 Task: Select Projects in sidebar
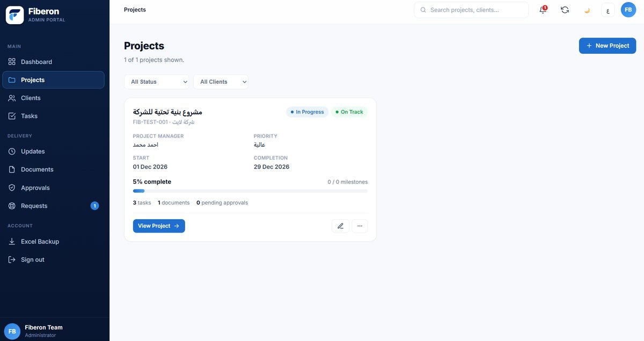tap(53, 80)
